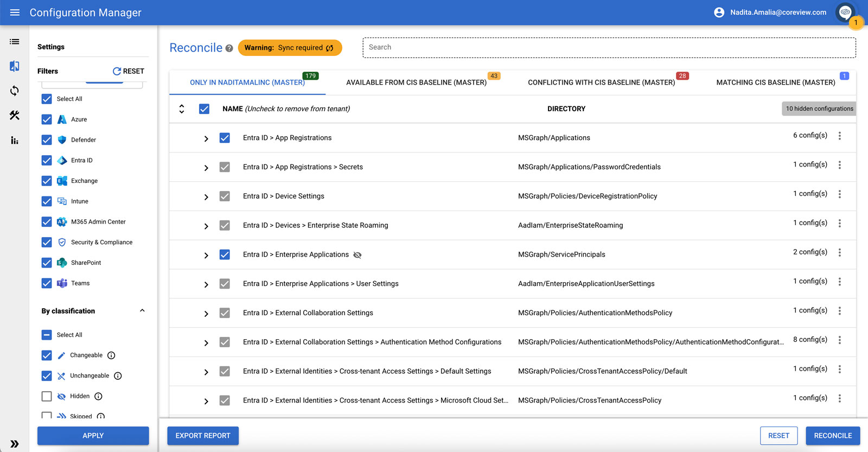Viewport: 868px width, 452px height.
Task: Click hidden eye icon on Enterprise Applications
Action: point(358,255)
